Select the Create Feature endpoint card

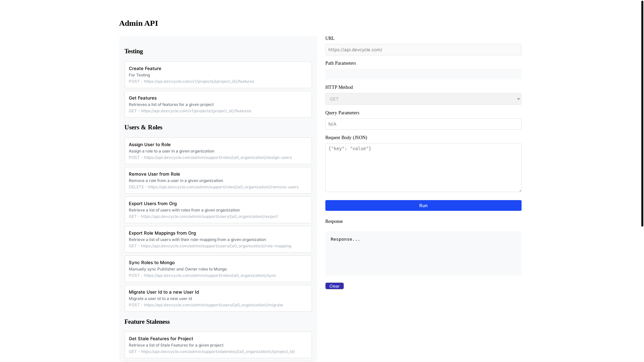click(x=218, y=75)
